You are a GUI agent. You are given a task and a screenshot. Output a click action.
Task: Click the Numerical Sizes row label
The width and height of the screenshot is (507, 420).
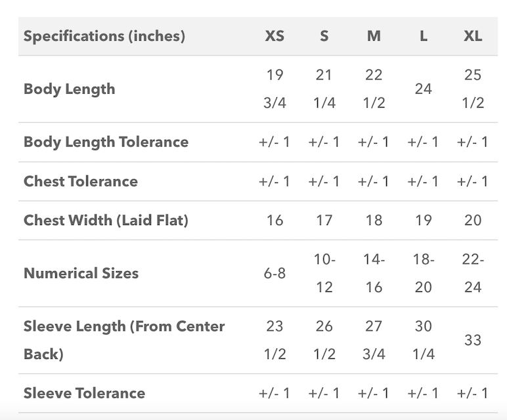81,273
